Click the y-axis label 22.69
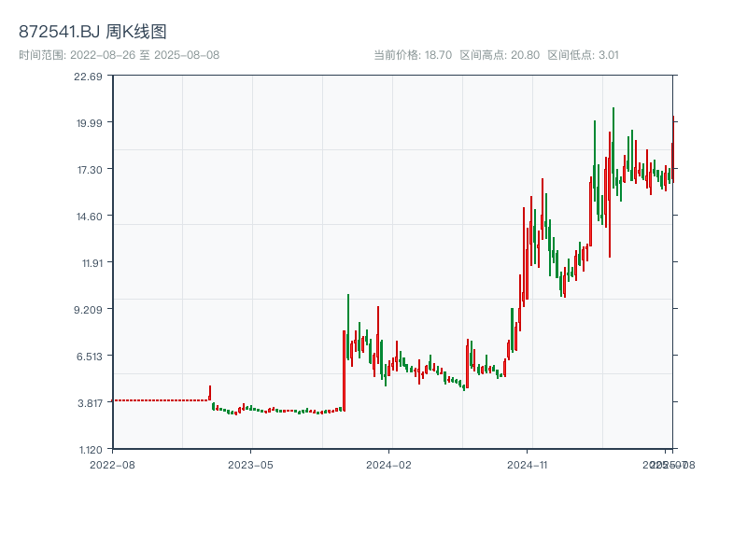 [88, 77]
